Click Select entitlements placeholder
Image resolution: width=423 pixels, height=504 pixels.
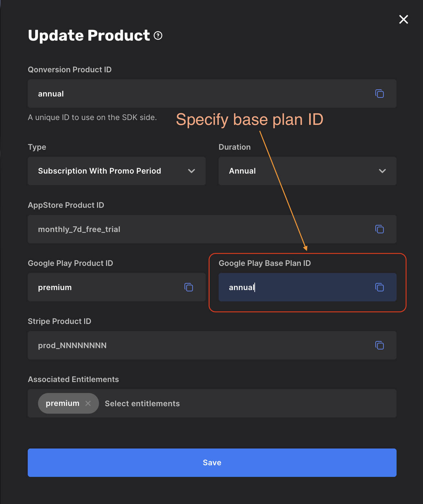142,403
